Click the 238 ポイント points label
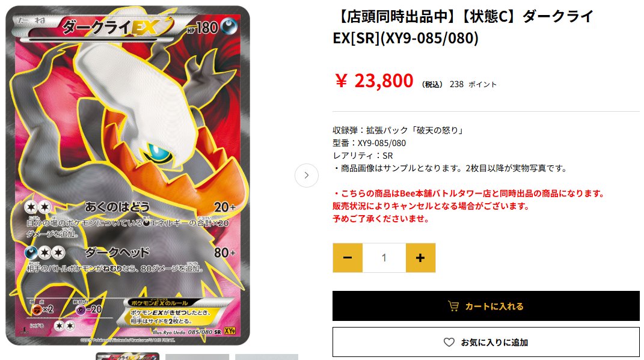The height and width of the screenshot is (360, 644). (x=473, y=84)
